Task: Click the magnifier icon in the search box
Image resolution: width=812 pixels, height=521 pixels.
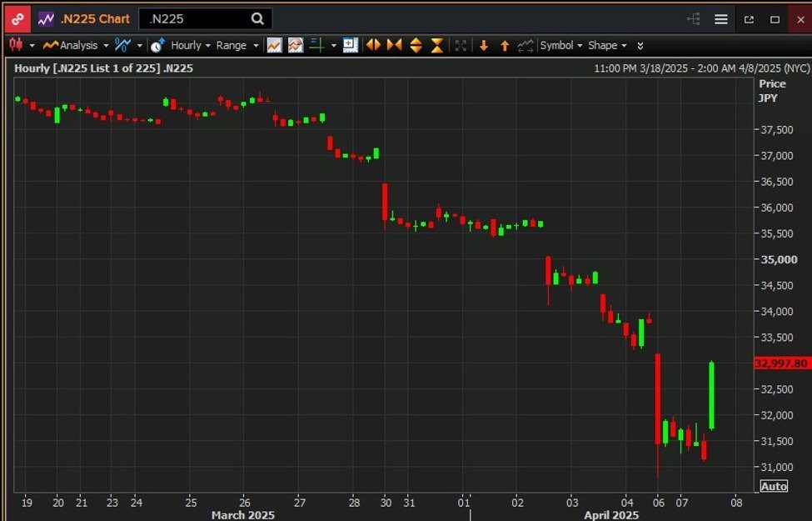Action: click(257, 18)
